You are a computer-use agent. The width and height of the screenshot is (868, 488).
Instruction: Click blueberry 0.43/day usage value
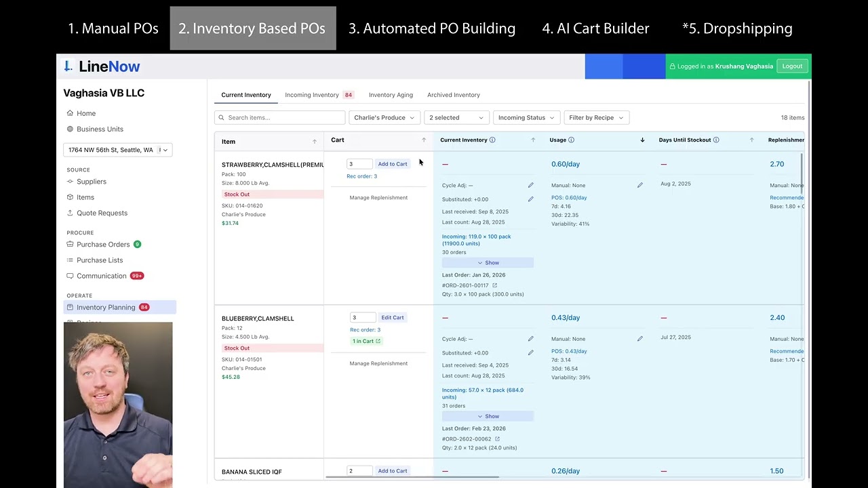(566, 318)
